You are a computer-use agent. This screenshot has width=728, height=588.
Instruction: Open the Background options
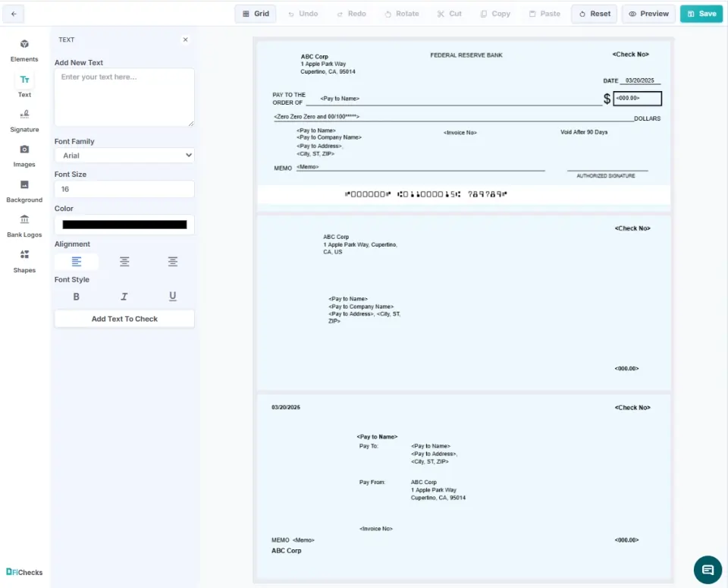click(24, 186)
